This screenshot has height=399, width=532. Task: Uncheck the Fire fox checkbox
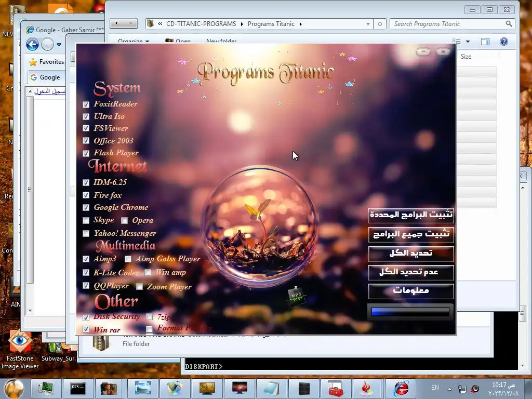click(x=86, y=195)
